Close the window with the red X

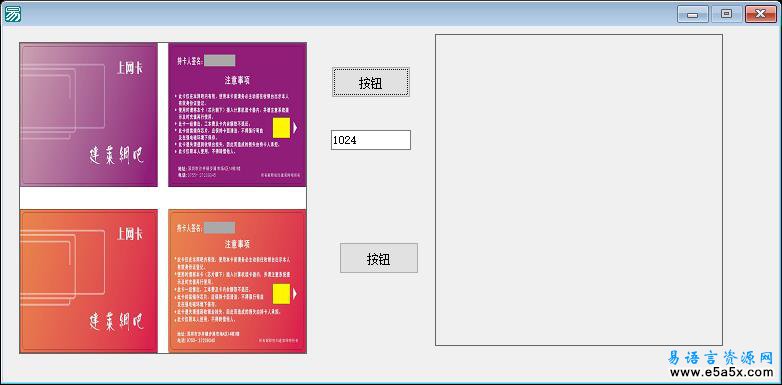pos(761,14)
